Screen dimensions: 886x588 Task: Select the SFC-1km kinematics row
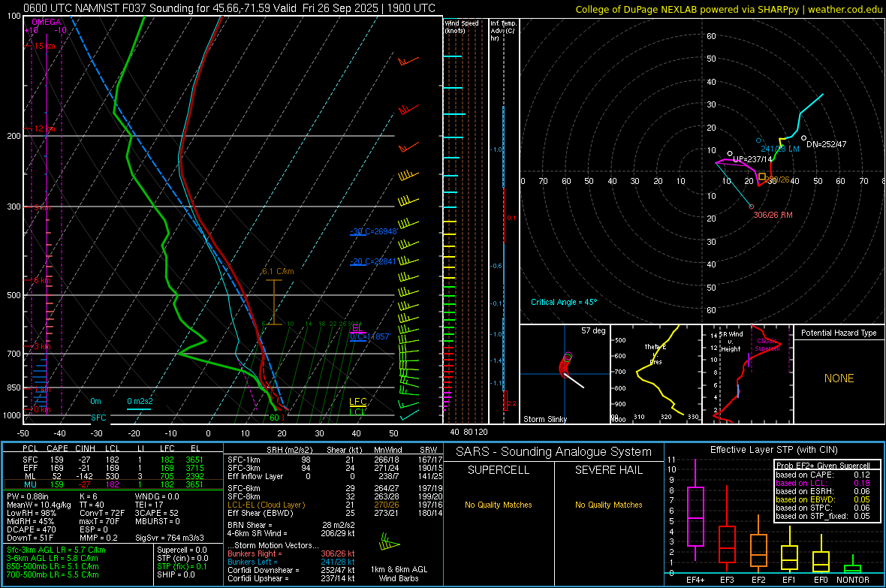click(335, 460)
